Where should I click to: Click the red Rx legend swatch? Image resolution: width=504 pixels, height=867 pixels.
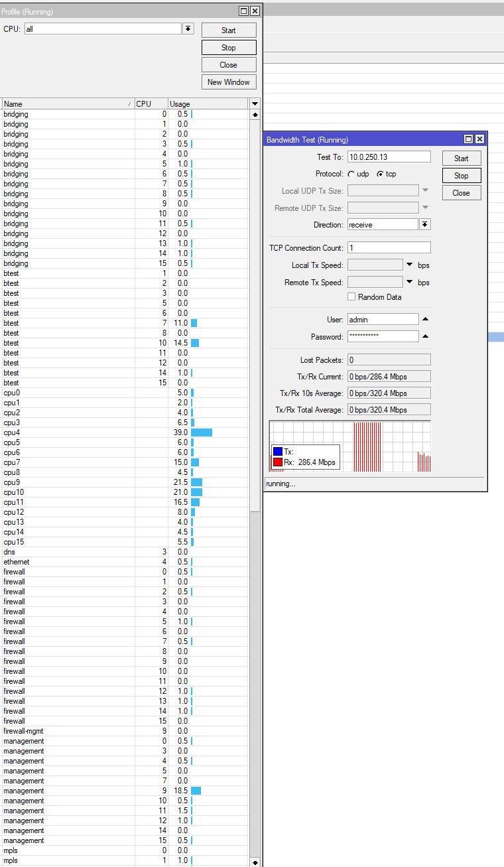click(x=278, y=462)
